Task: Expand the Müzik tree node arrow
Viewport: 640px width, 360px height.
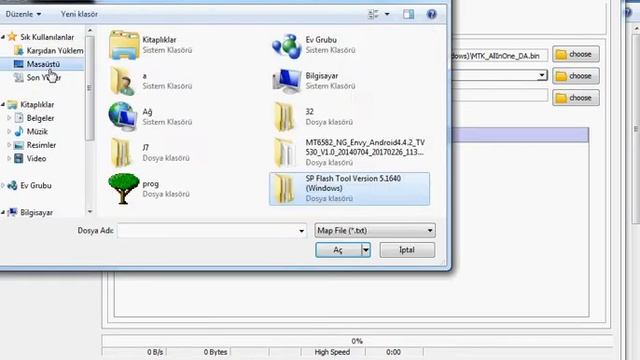Action: [9, 131]
